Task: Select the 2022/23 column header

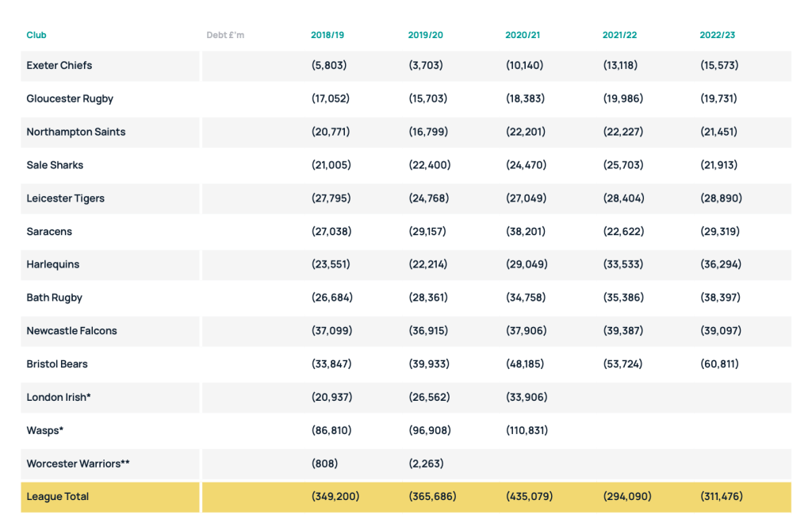Action: [x=717, y=35]
